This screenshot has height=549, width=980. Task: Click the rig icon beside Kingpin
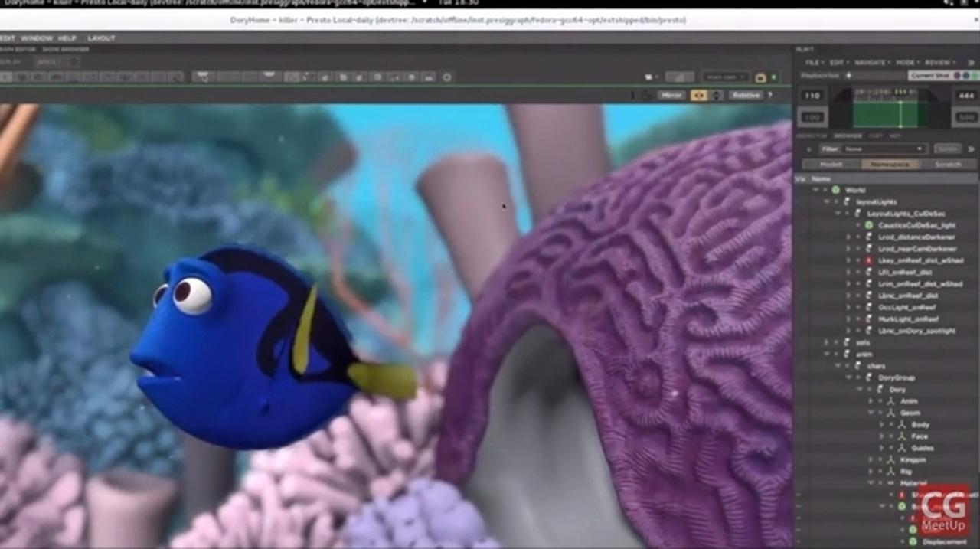click(x=890, y=460)
